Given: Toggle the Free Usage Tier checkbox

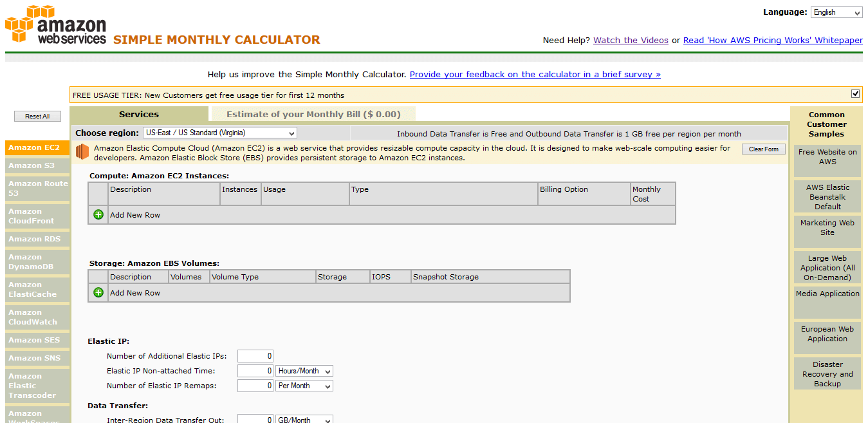Looking at the screenshot, I should (855, 94).
